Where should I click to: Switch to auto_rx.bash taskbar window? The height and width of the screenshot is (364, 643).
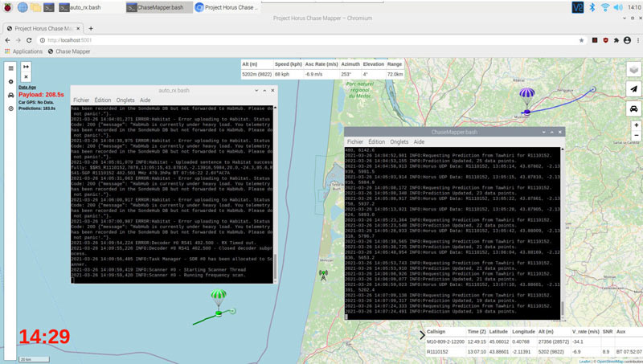click(x=90, y=7)
